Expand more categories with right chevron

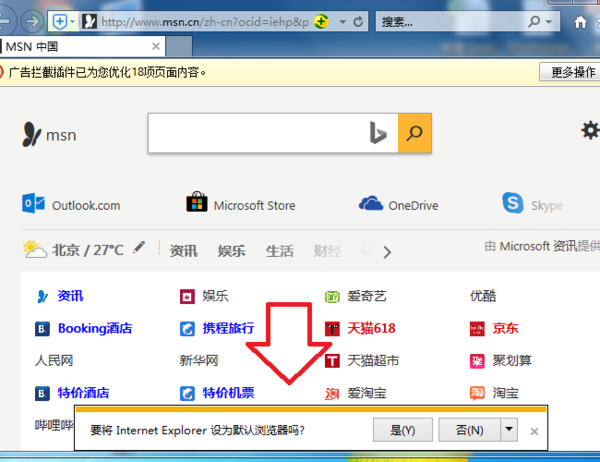click(387, 252)
